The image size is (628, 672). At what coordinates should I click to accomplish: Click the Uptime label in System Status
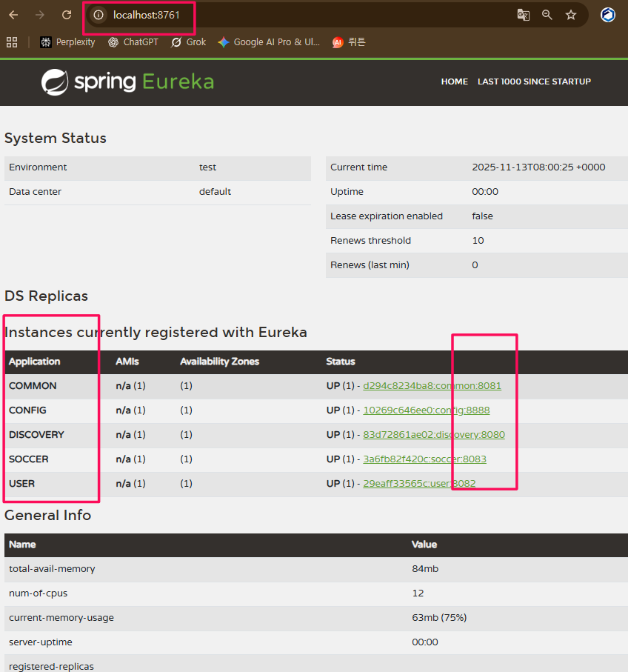point(347,192)
